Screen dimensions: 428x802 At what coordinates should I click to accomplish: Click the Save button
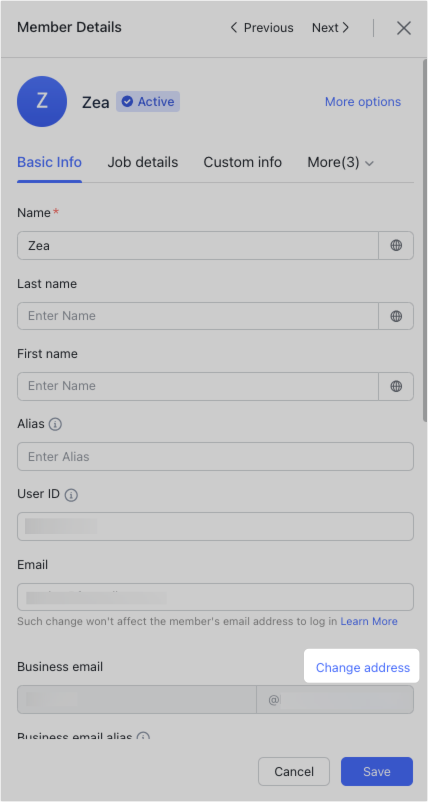(377, 771)
